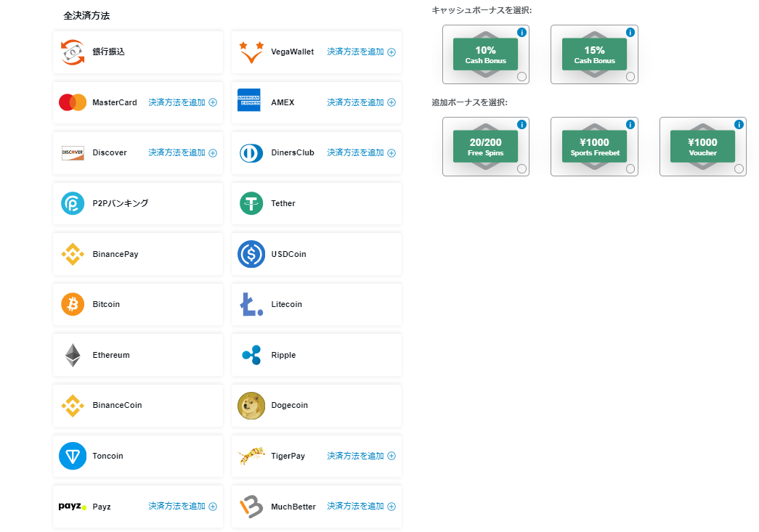Viewport: 759px width, 532px height.
Task: Click the Tether label text
Action: 283,204
